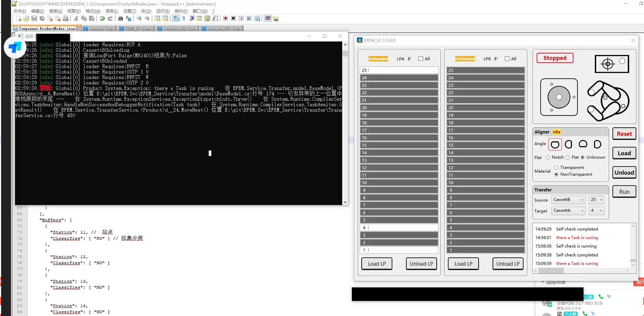Viewport: 644px width, 316px height.
Task: Toggle the ABC spell check icon
Action: click(x=268, y=18)
